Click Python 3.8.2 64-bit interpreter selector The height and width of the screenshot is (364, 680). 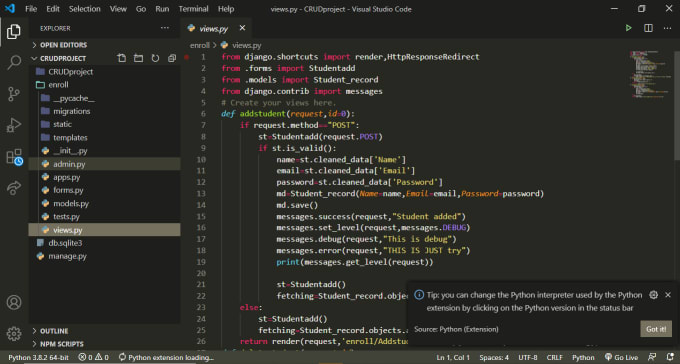[39, 357]
